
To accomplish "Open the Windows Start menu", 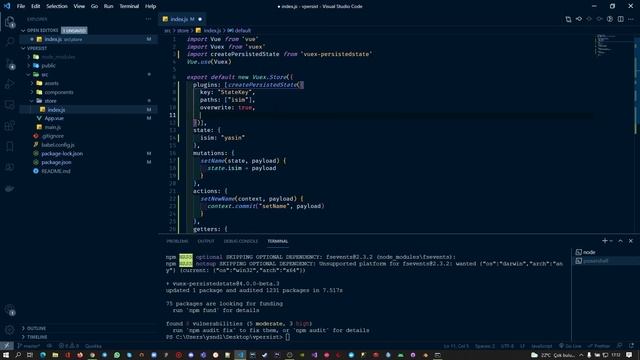I will tap(6, 355).
